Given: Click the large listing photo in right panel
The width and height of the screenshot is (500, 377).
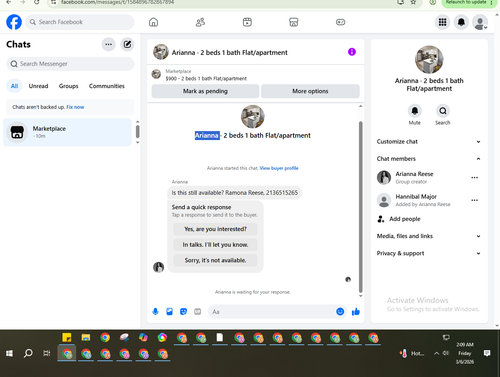Looking at the screenshot, I should point(429,60).
